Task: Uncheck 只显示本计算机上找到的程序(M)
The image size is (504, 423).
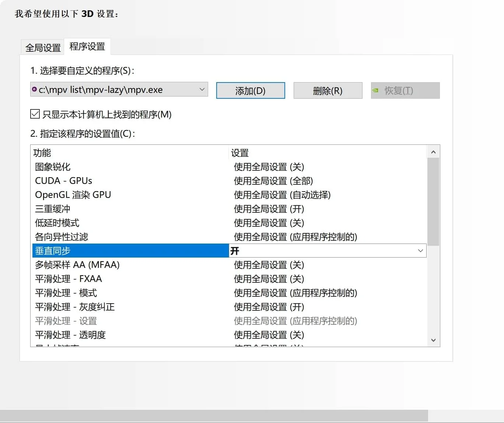Action: point(34,114)
